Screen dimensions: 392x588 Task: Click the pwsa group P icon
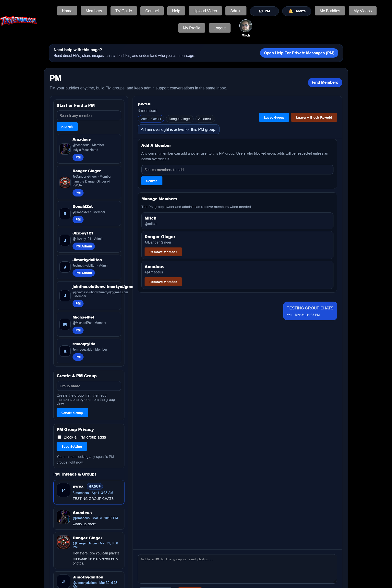pos(63,490)
